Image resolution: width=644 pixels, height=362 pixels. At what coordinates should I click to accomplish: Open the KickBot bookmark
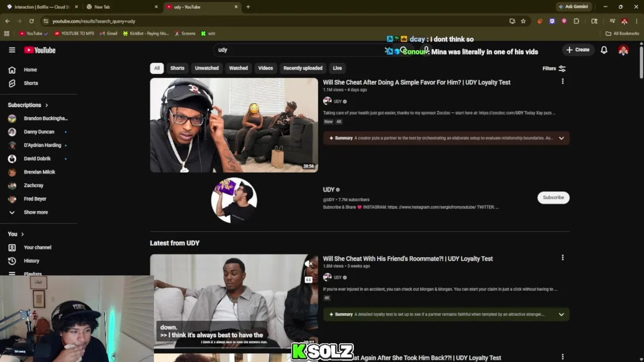(x=146, y=34)
